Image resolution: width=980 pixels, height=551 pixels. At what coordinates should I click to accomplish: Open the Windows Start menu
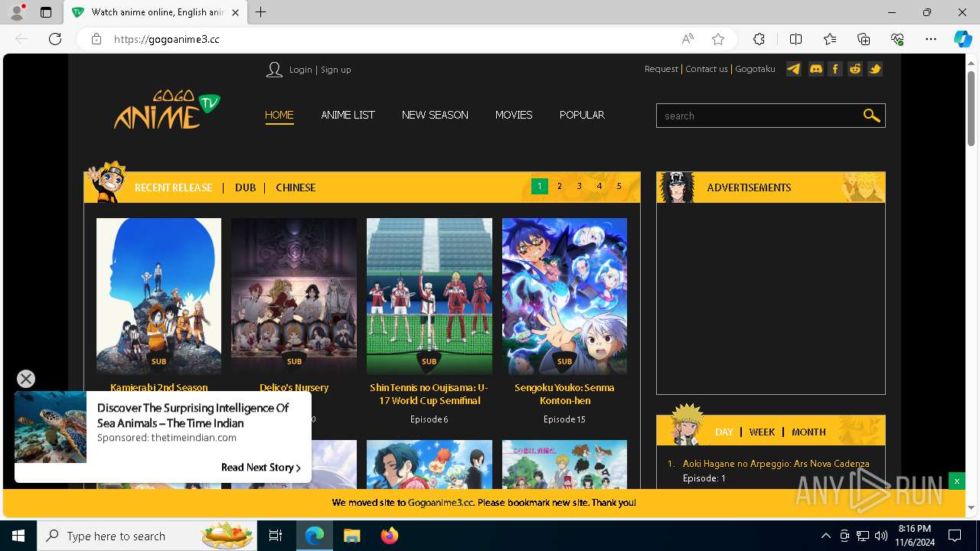tap(18, 536)
